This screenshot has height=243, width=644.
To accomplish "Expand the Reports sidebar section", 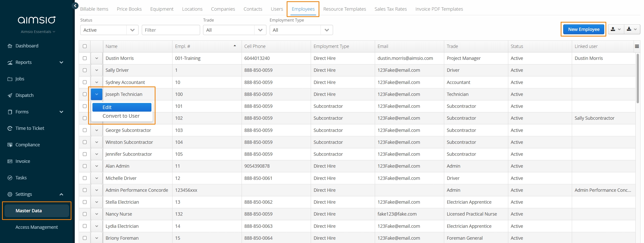I will click(61, 62).
